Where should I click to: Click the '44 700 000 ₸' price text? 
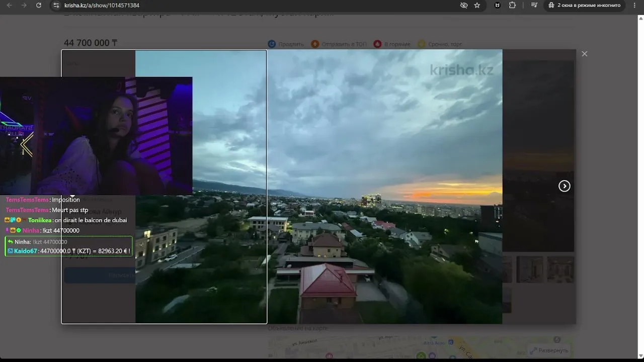91,43
